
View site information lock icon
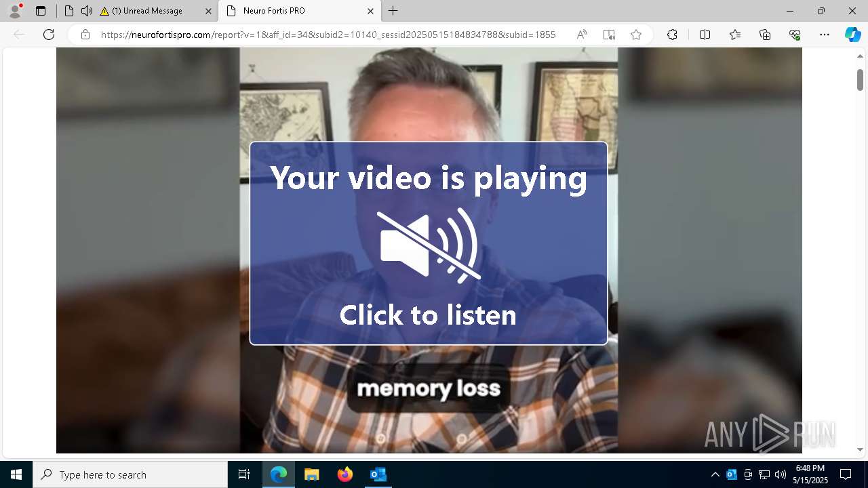[85, 35]
